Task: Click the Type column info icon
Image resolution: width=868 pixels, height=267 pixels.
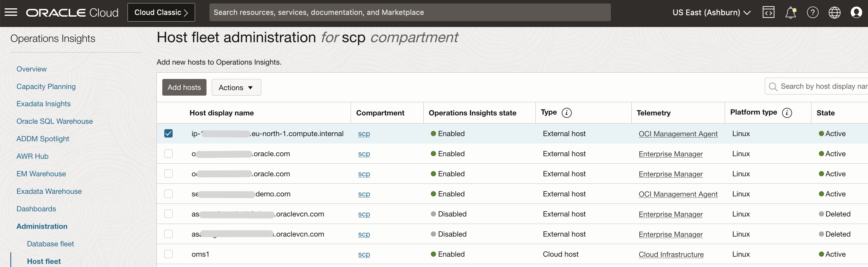Action: click(567, 113)
